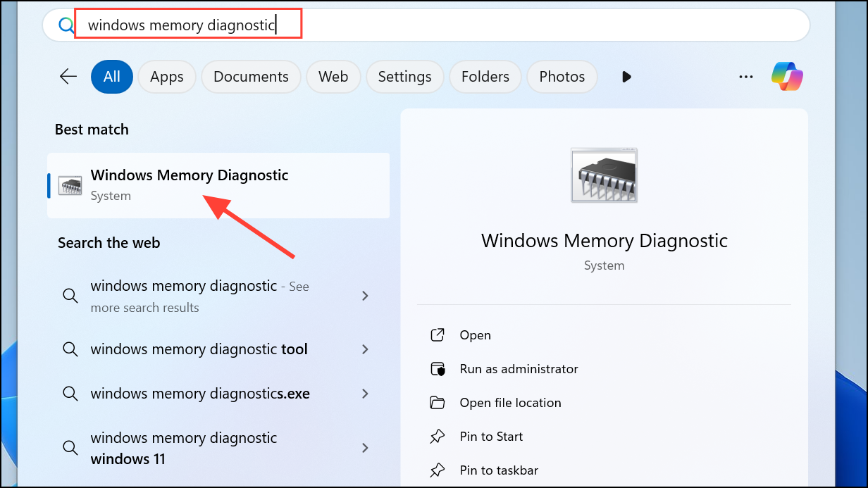The image size is (868, 488).
Task: Switch to the Settings filter tab
Action: point(404,77)
